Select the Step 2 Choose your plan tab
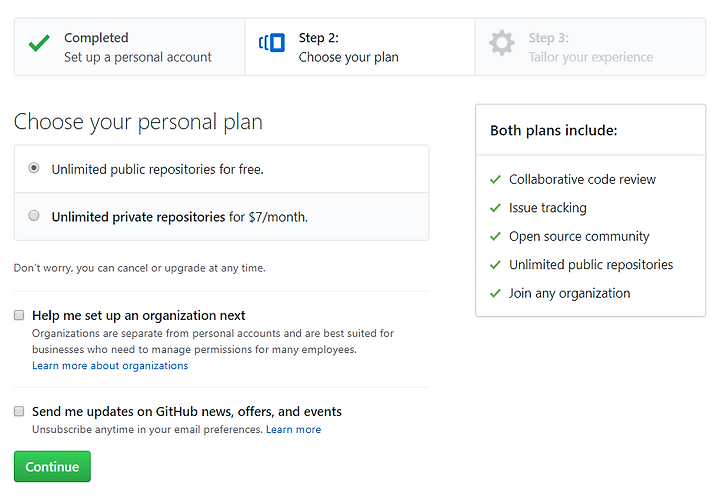The image size is (720, 503). click(360, 47)
